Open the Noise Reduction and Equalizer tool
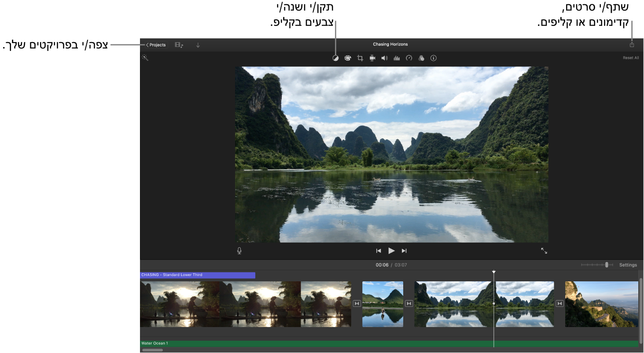644x353 pixels. tap(396, 58)
